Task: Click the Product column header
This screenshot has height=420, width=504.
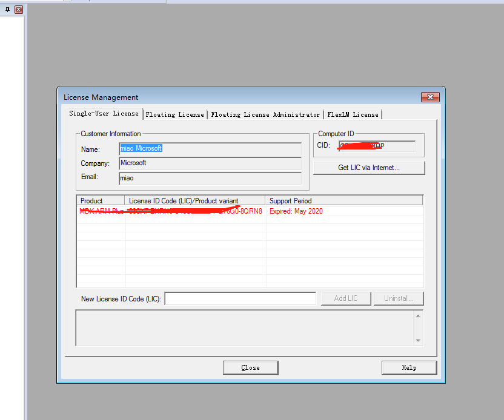Action: [101, 200]
